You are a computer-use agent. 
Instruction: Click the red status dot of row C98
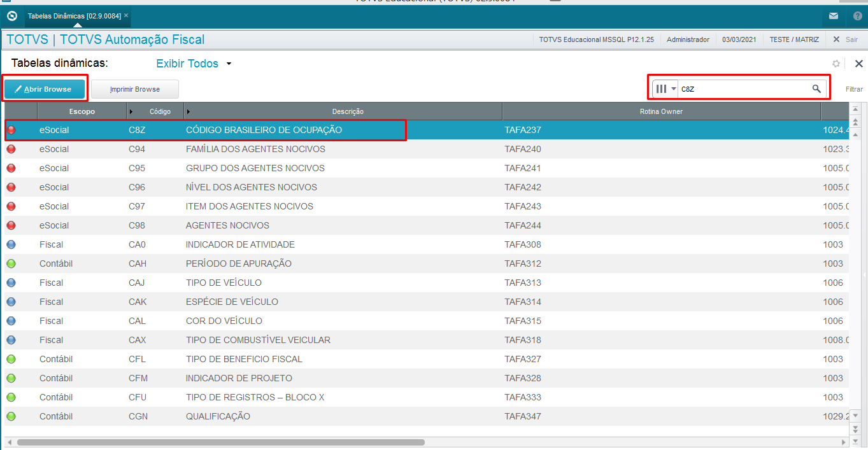coord(11,225)
